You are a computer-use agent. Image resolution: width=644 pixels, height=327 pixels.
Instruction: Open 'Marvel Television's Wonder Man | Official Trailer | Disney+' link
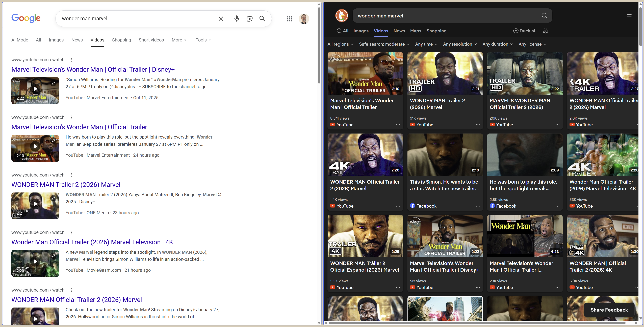[93, 69]
